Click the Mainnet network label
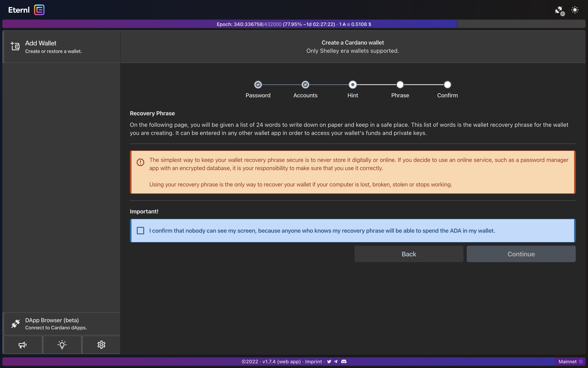 coord(567,361)
